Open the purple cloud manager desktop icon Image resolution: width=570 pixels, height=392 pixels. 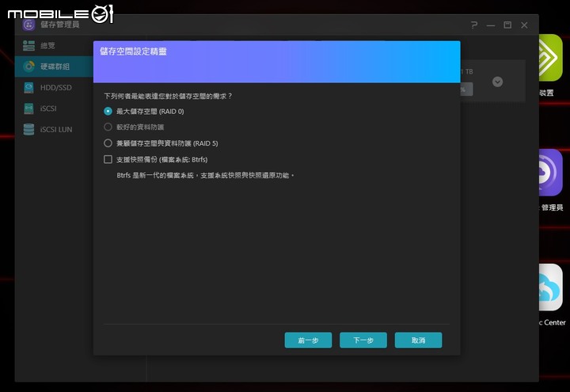click(x=550, y=173)
